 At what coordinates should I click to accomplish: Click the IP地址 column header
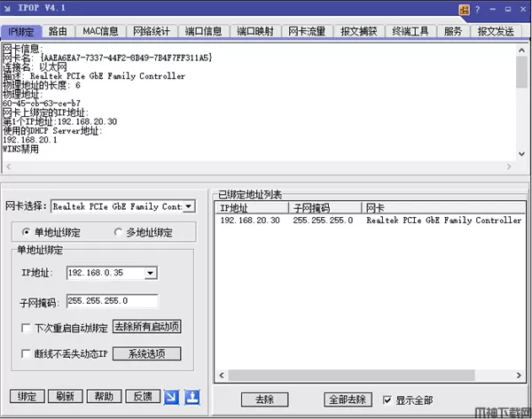click(x=252, y=208)
